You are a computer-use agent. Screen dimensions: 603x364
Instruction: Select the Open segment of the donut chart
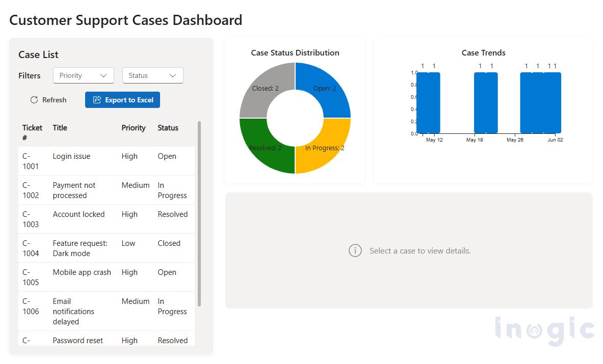[326, 88]
